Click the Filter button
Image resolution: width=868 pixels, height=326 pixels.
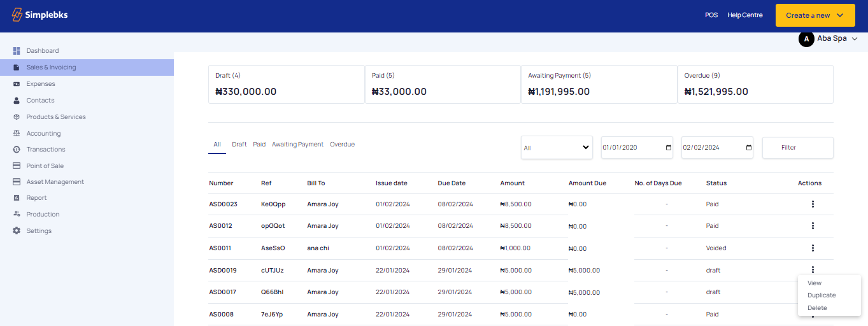pos(798,148)
